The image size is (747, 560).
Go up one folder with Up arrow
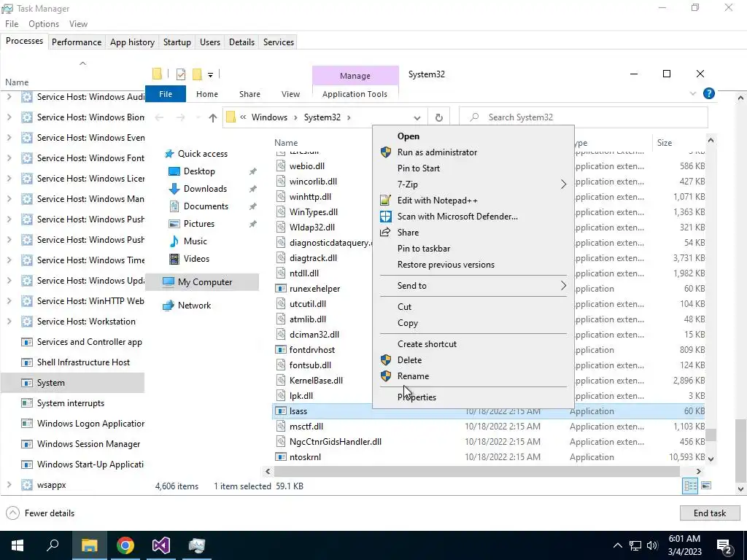pos(212,117)
